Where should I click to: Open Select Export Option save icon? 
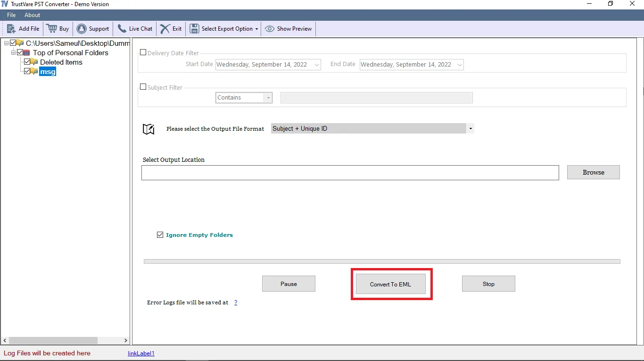pyautogui.click(x=194, y=28)
